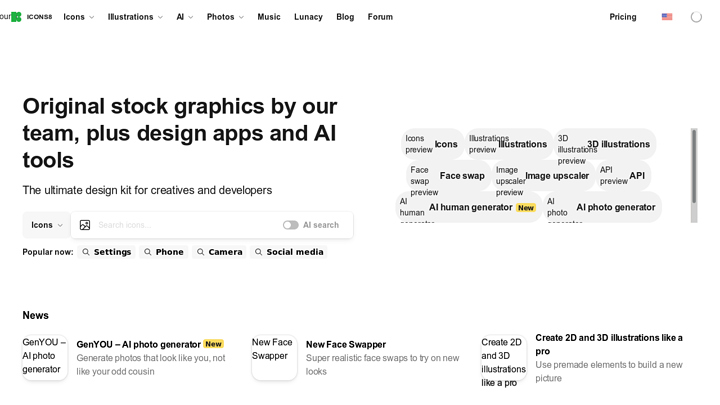Click the Image upscaler preview image
The width and height of the screenshot is (720, 405).
pos(510,181)
